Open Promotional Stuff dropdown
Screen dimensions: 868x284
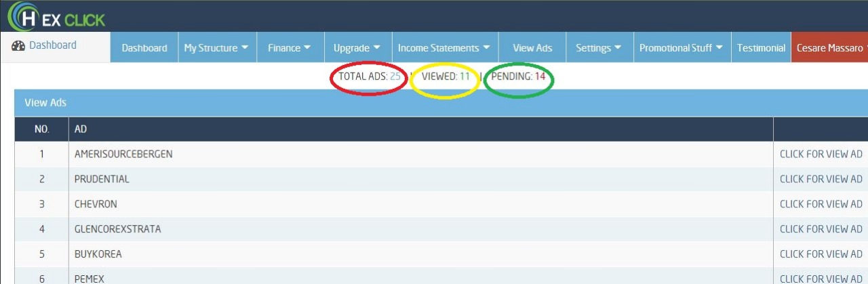[681, 48]
